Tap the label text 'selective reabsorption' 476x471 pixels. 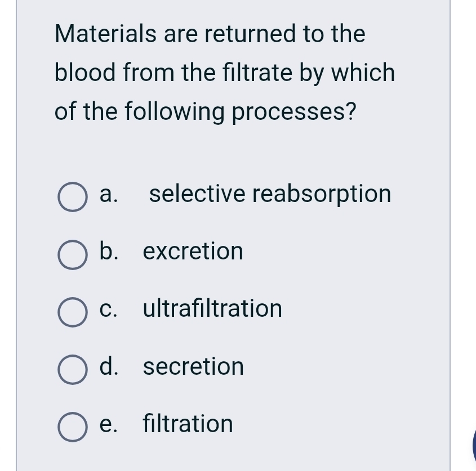tap(270, 194)
